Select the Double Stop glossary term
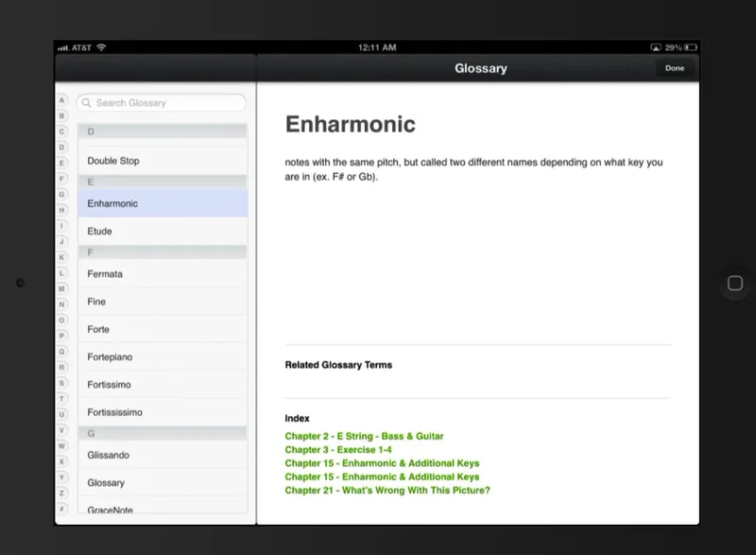756x555 pixels. 163,161
